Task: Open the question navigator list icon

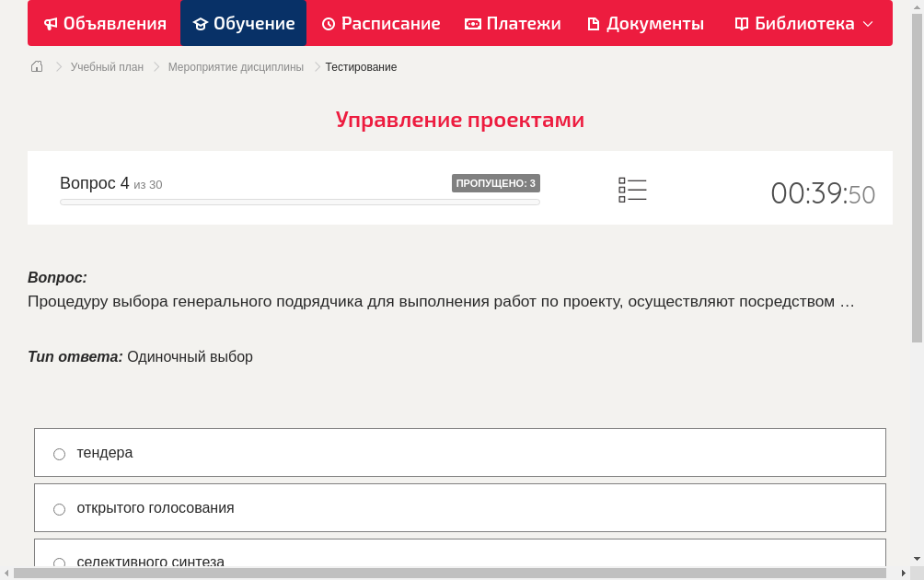Action: point(632,190)
